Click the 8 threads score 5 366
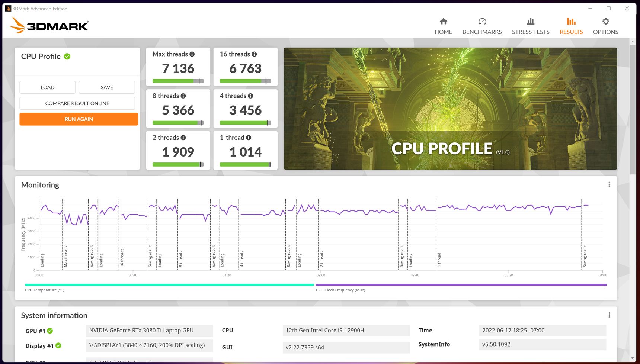This screenshot has height=364, width=640. [x=178, y=110]
